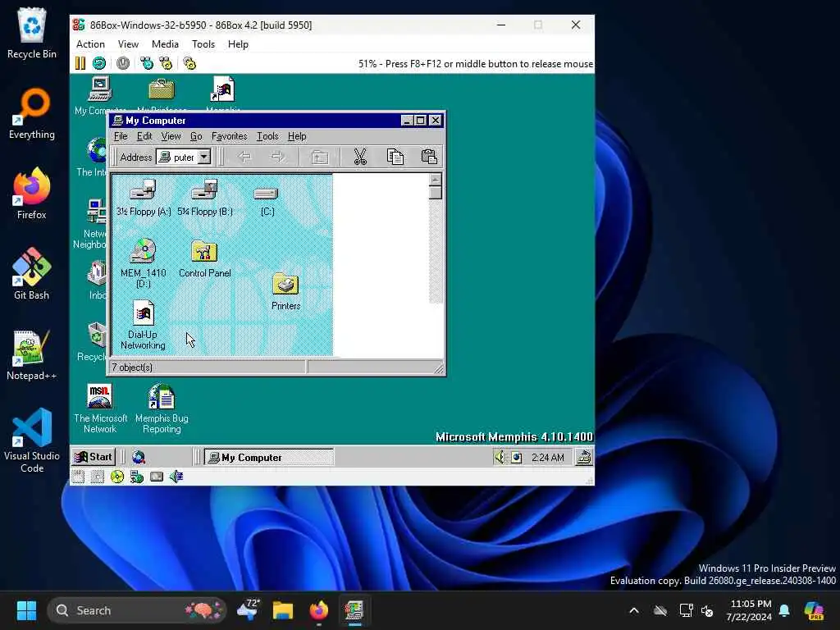Open Notepad++ desktop shortcut

(32, 354)
